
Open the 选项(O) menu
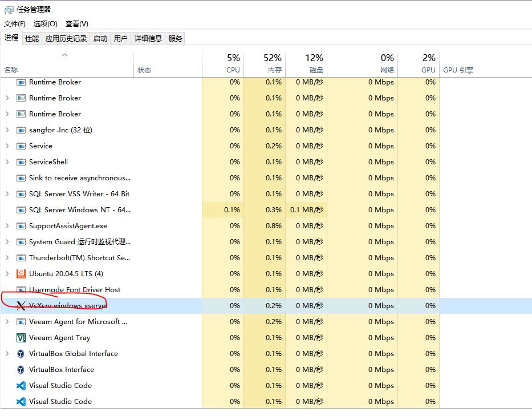click(46, 24)
